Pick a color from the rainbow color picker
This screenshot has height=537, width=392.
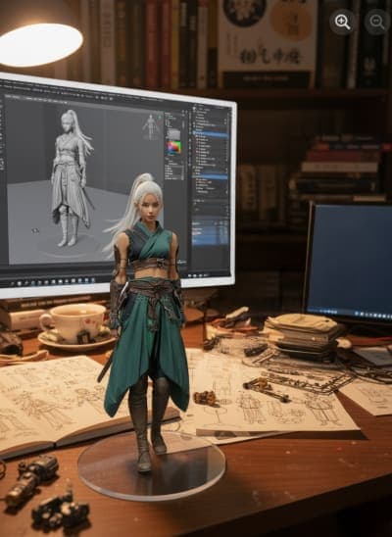(x=174, y=147)
